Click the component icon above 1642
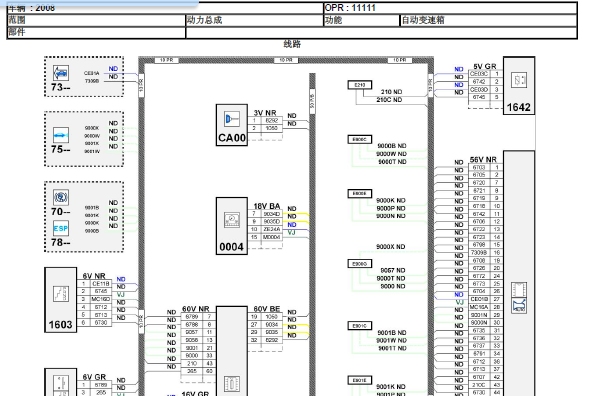Image resolution: width=591 pixels, height=396 pixels. click(519, 80)
